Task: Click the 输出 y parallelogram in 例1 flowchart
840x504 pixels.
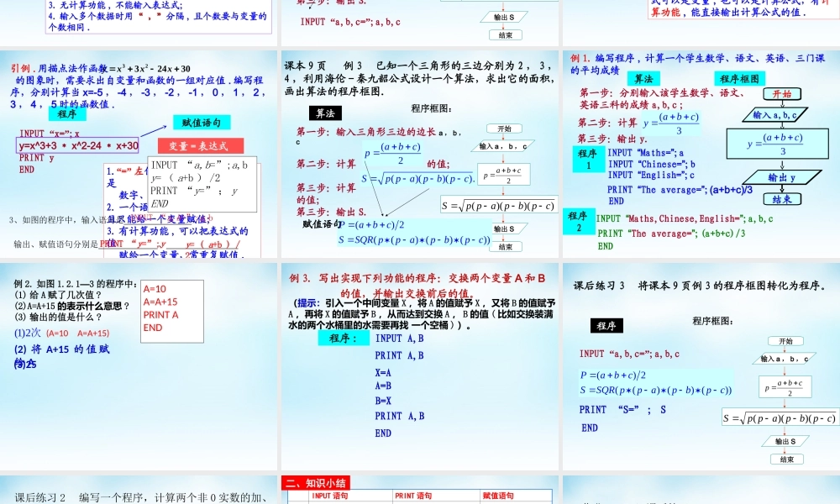Action: (781, 177)
